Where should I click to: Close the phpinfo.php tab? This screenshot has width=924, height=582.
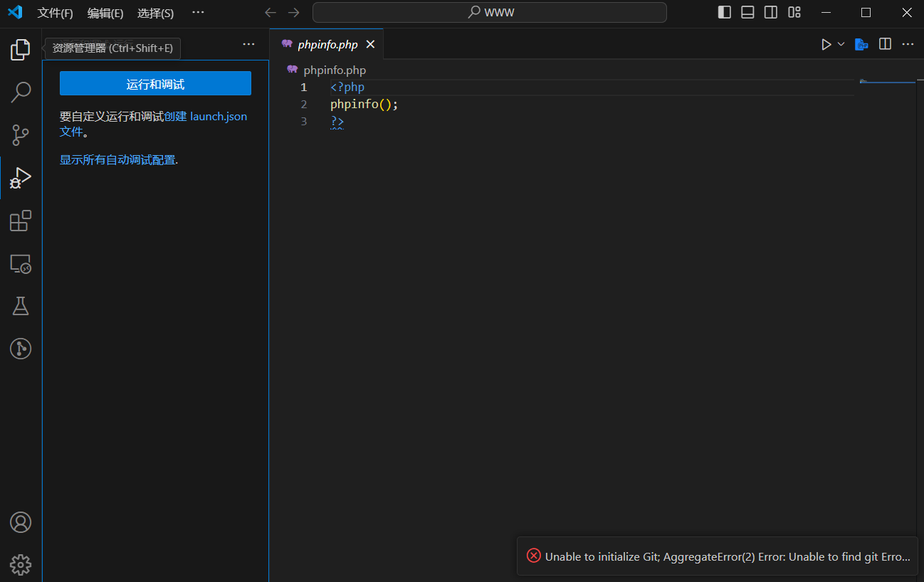pyautogui.click(x=370, y=44)
